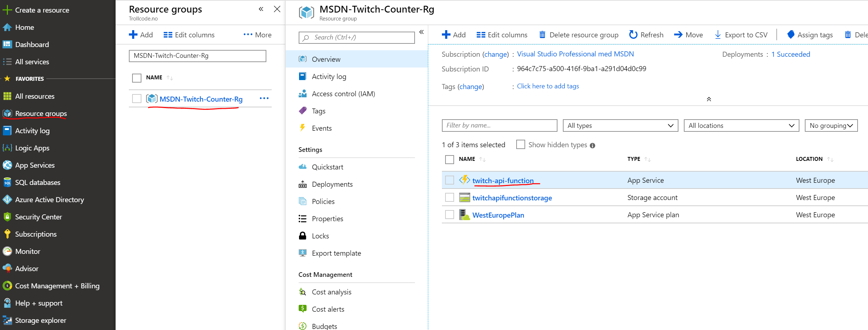Open Advisor cloud icon
This screenshot has height=330, width=868.
coord(7,269)
